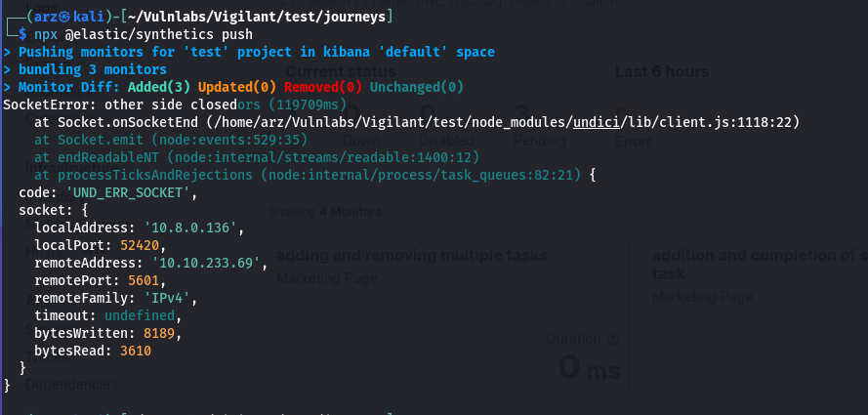Click the orange 'Updated(0)' text
The image size is (868, 415).
click(x=237, y=88)
